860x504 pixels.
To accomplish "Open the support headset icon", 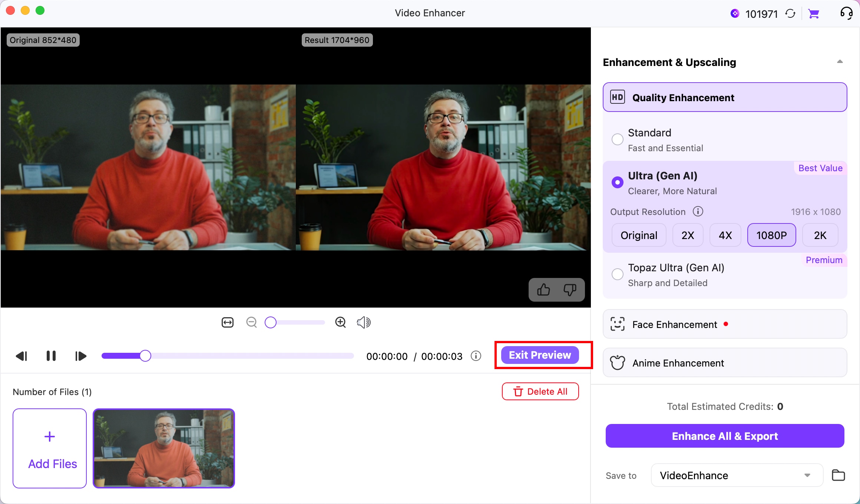I will click(x=846, y=13).
